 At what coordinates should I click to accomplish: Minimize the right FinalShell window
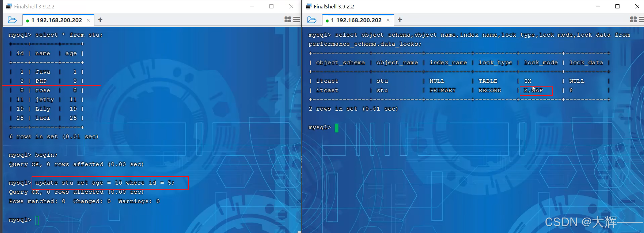click(598, 6)
